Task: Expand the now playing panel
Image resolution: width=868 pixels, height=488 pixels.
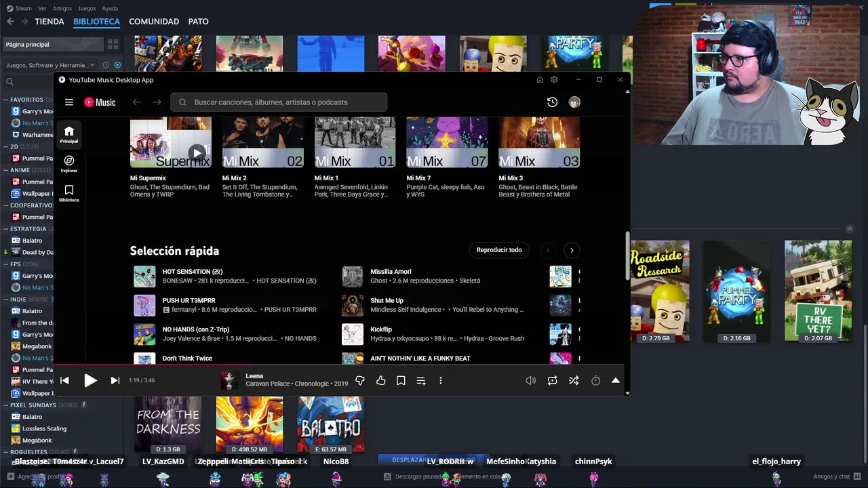Action: pos(615,381)
